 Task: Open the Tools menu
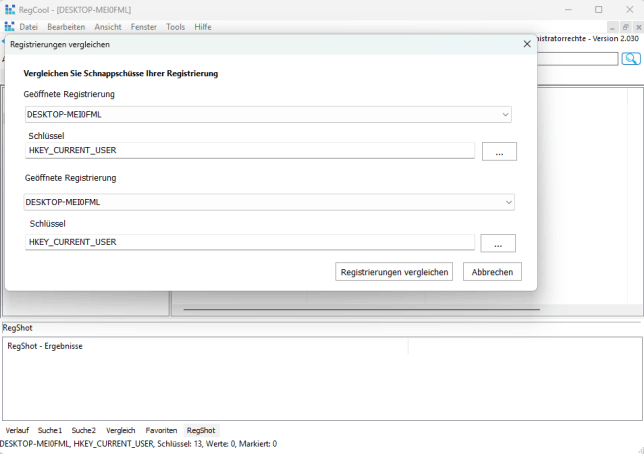pyautogui.click(x=175, y=27)
